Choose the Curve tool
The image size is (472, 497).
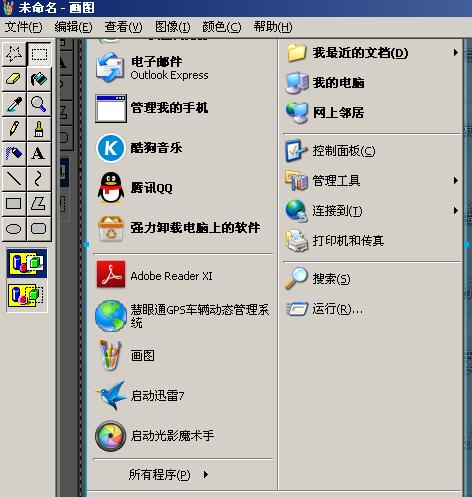click(x=39, y=179)
